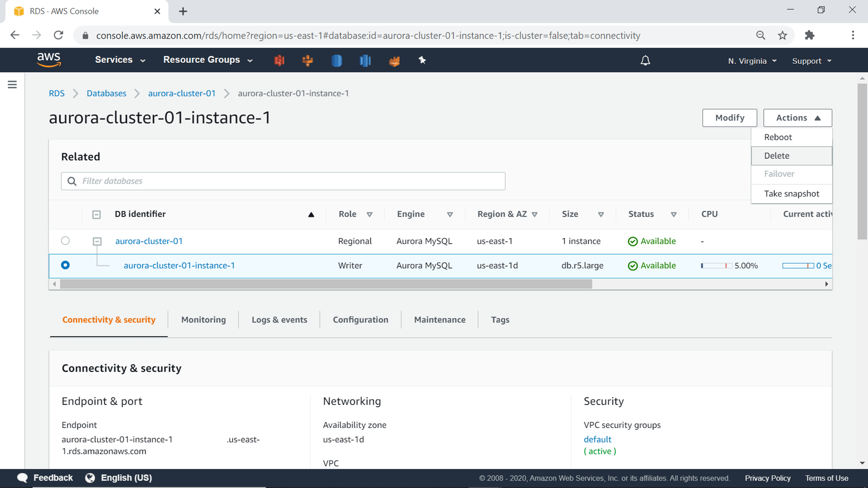The width and height of the screenshot is (868, 488).
Task: Click the Modify button
Action: coord(730,118)
